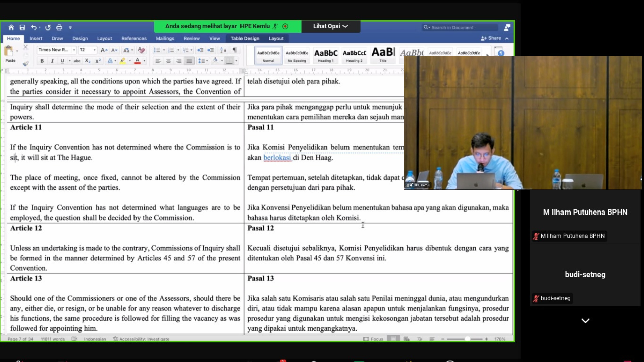The image size is (644, 362).
Task: Insert a numbered list
Action: (171, 50)
